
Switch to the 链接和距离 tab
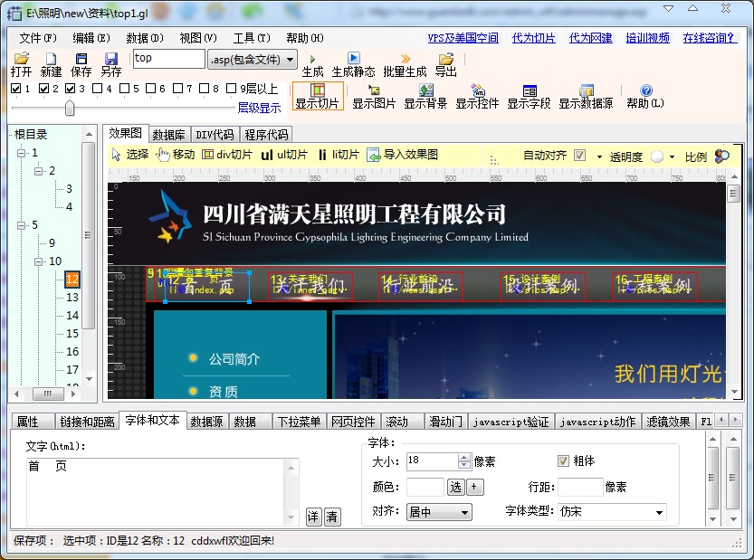click(87, 422)
